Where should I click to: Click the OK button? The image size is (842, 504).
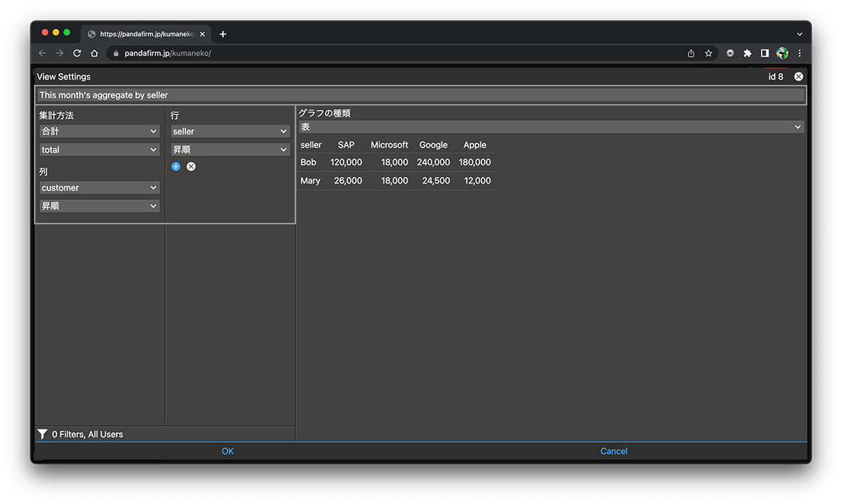pyautogui.click(x=227, y=452)
